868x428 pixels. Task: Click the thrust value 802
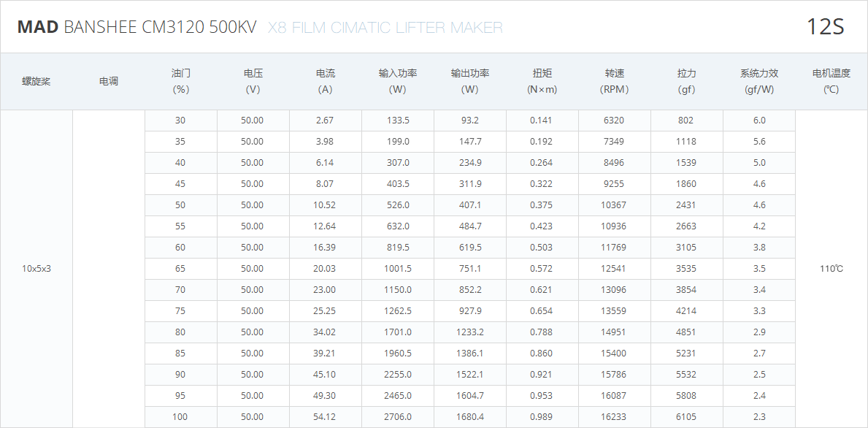(x=685, y=121)
